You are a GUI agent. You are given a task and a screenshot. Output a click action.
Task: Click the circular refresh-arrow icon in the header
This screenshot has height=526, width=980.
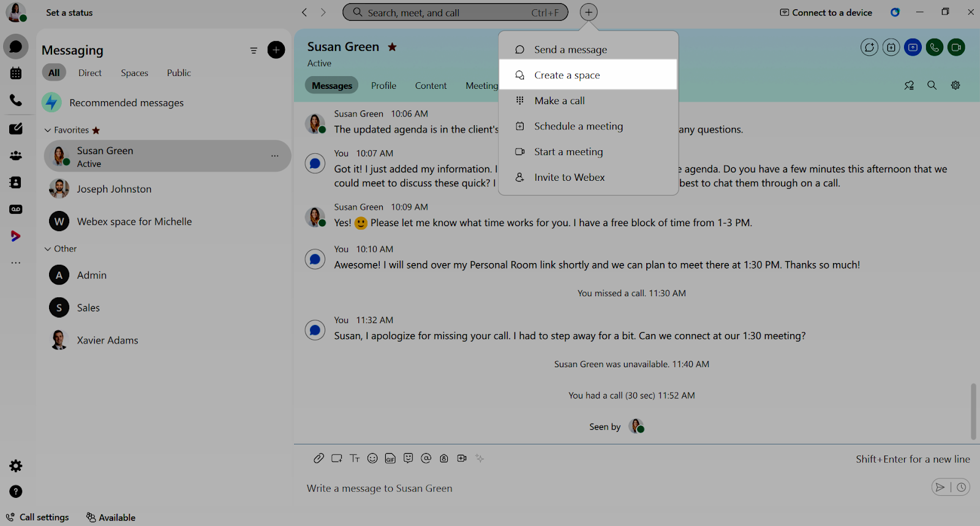click(x=869, y=47)
